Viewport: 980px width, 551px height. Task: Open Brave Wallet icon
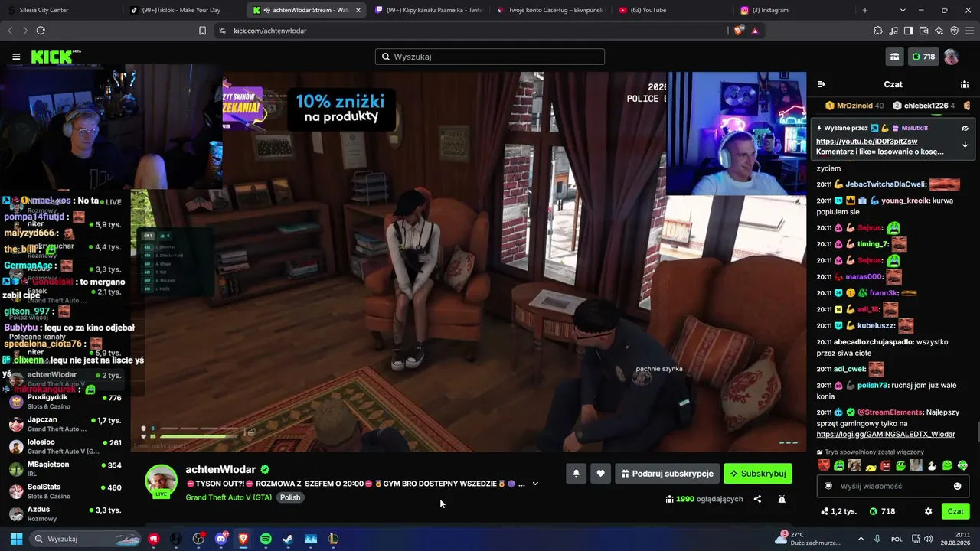[923, 31]
